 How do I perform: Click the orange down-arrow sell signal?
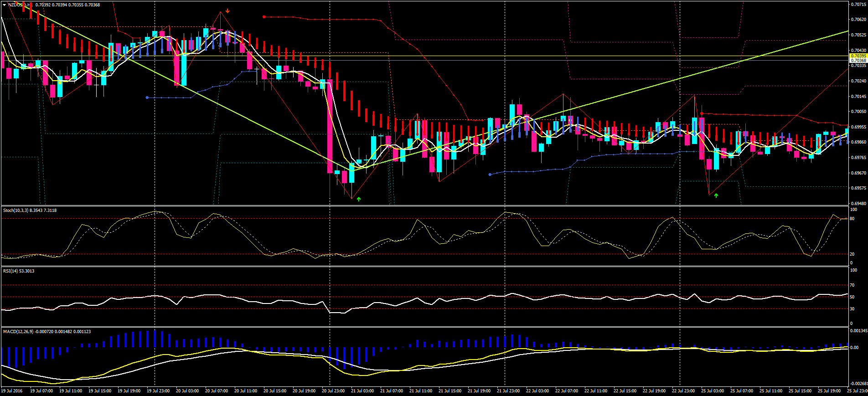(x=227, y=10)
